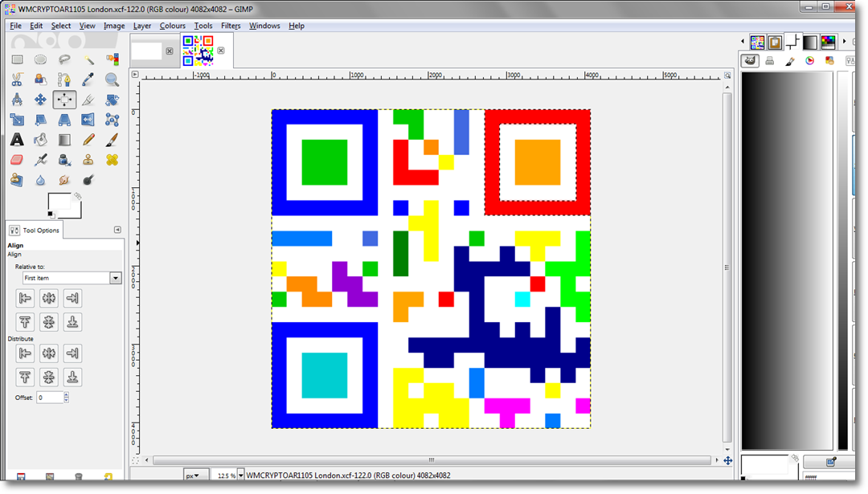Toggle the Quick Mask button
The height and width of the screenshot is (494, 868).
135,459
